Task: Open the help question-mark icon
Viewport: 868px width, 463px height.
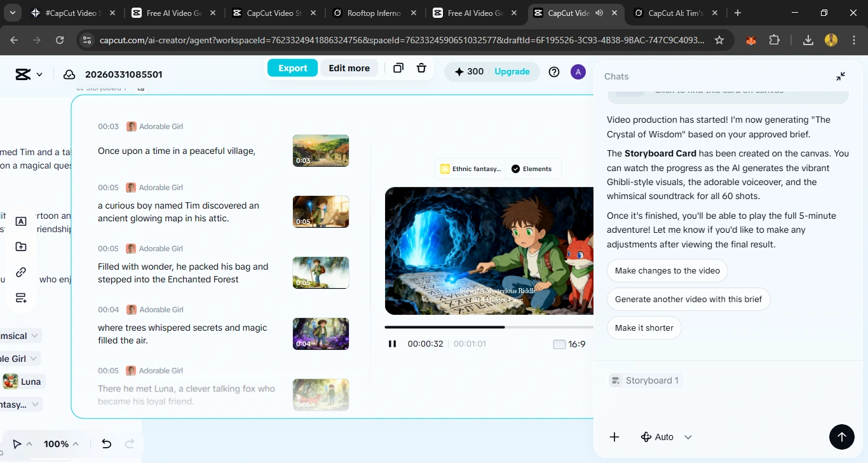Action: 554,72
